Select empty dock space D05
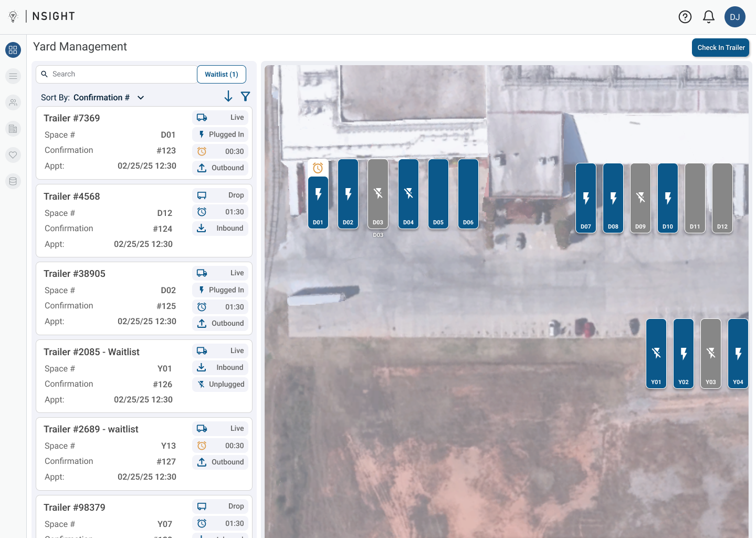 coord(438,194)
